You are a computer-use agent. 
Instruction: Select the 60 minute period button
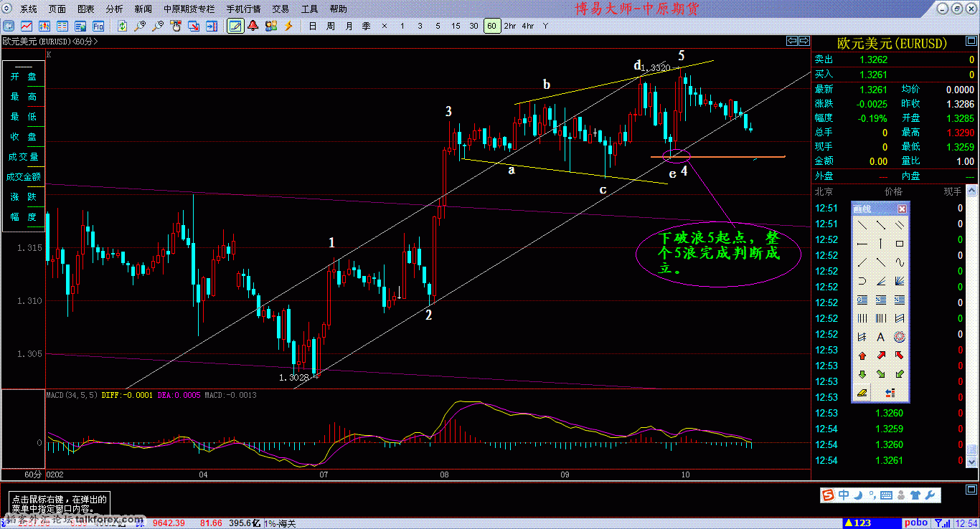click(x=491, y=26)
